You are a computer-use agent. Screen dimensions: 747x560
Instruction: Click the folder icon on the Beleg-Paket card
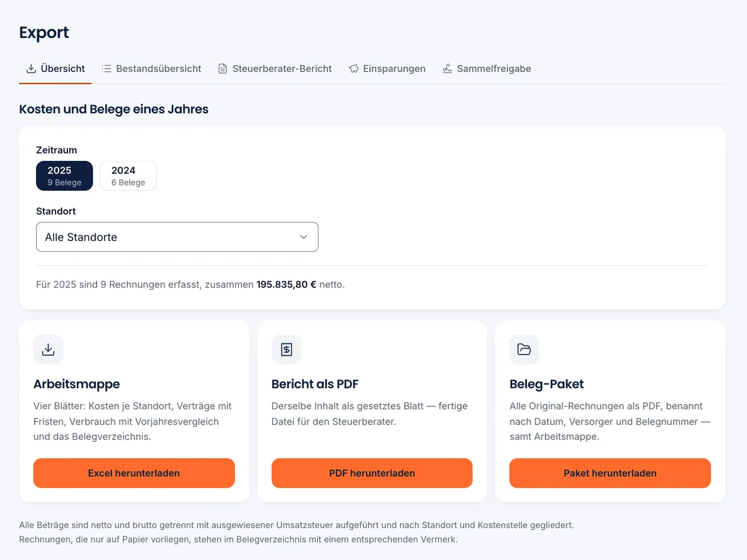click(x=524, y=350)
